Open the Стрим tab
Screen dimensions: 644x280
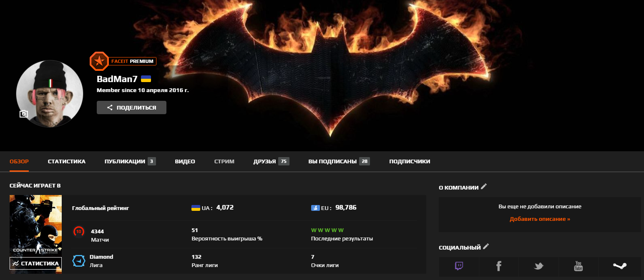224,161
